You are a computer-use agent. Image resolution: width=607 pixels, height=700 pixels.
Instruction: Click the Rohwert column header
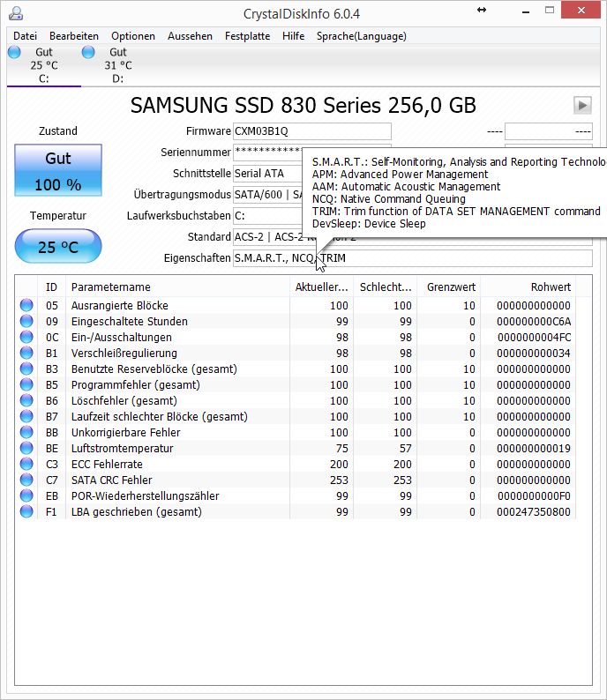coord(528,287)
